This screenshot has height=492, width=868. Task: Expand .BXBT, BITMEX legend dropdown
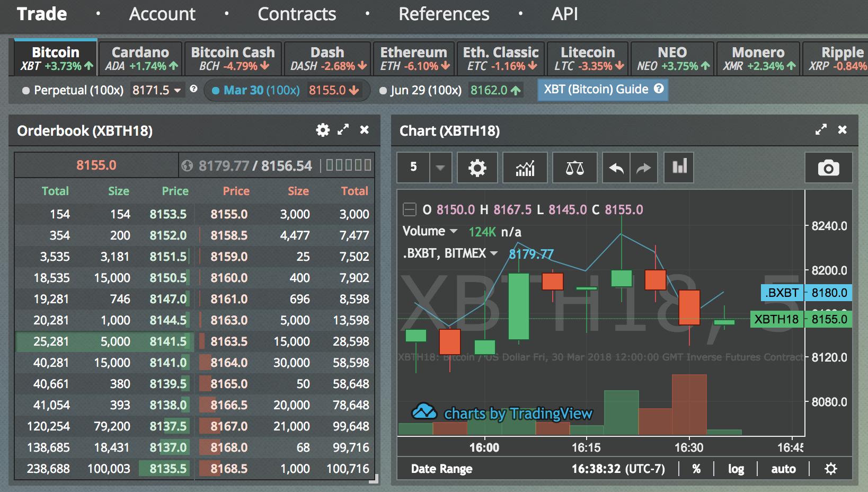coord(494,253)
